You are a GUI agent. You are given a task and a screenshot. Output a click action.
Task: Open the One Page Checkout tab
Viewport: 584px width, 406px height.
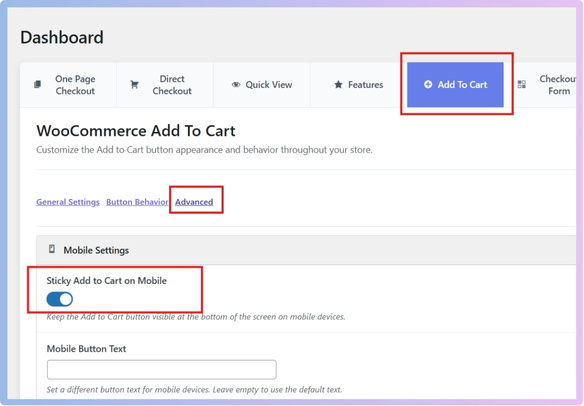click(68, 85)
